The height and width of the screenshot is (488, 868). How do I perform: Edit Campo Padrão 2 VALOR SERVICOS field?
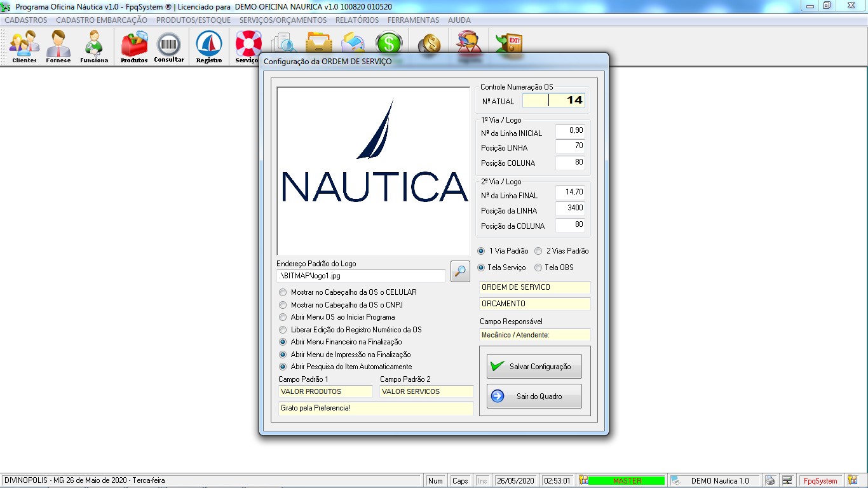point(427,391)
